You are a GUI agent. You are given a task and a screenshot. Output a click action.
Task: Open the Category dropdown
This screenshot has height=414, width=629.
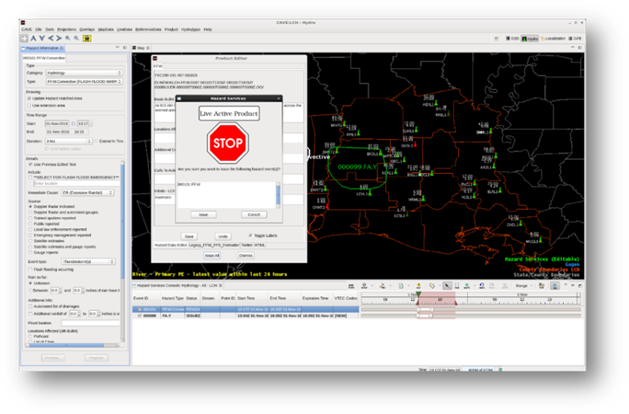[x=84, y=73]
